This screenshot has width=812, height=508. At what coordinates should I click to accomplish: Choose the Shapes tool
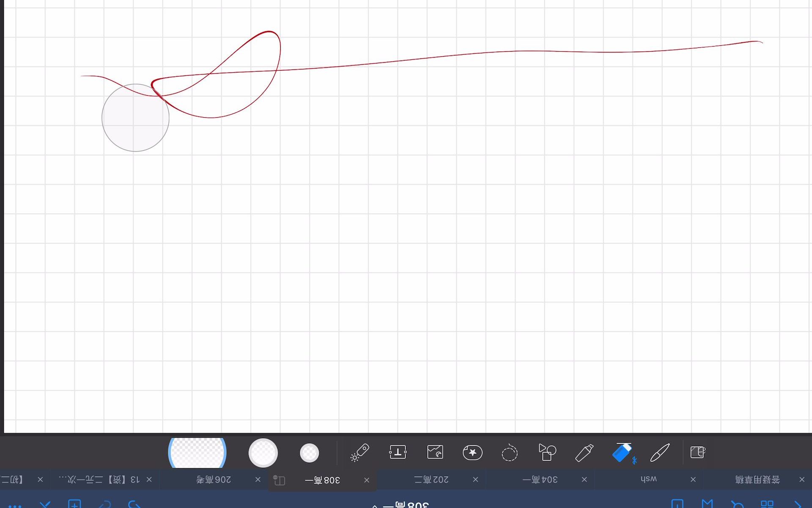point(547,453)
